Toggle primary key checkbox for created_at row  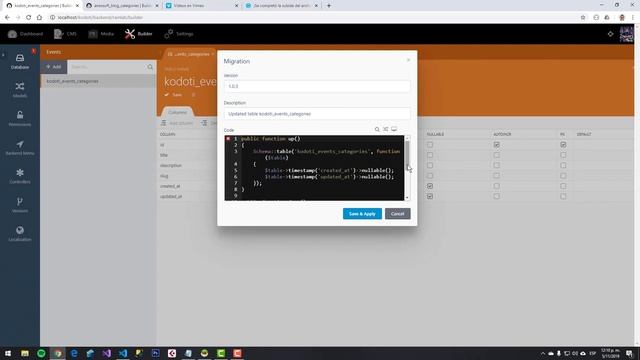[x=563, y=186]
